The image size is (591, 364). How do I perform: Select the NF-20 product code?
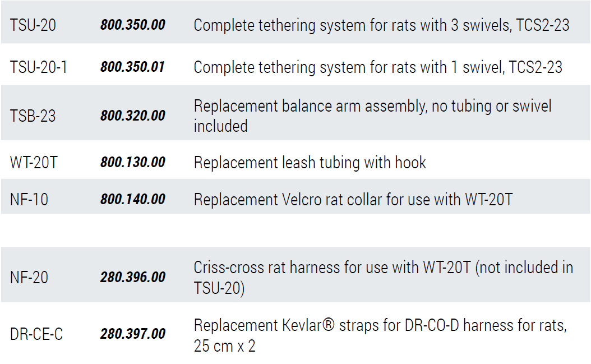coord(29,278)
